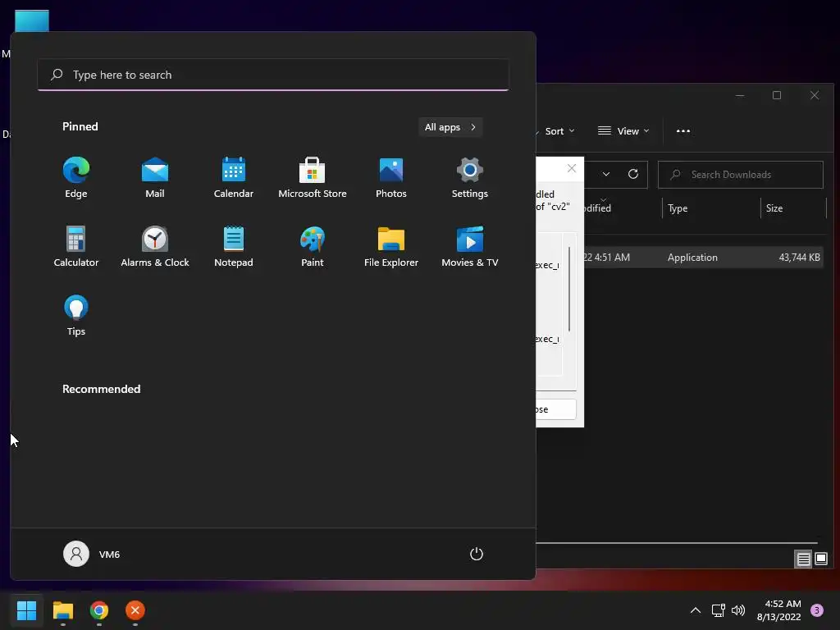Open the Paint app
This screenshot has height=630, width=840.
[313, 246]
